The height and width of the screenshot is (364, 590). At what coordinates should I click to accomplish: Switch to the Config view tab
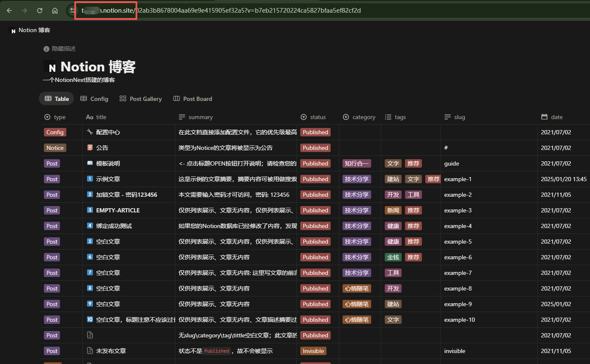(94, 99)
